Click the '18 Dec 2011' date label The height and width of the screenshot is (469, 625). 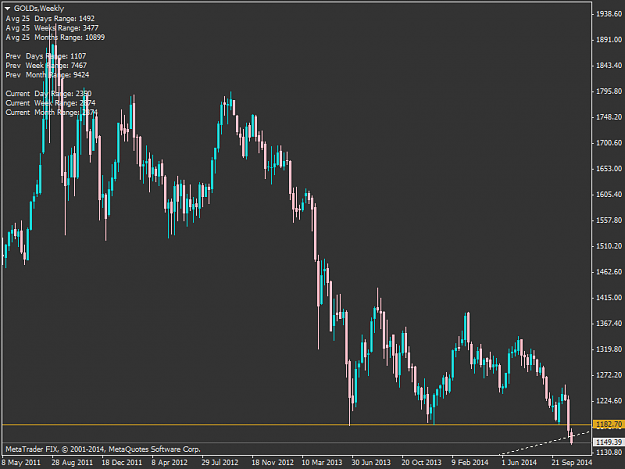(x=122, y=463)
